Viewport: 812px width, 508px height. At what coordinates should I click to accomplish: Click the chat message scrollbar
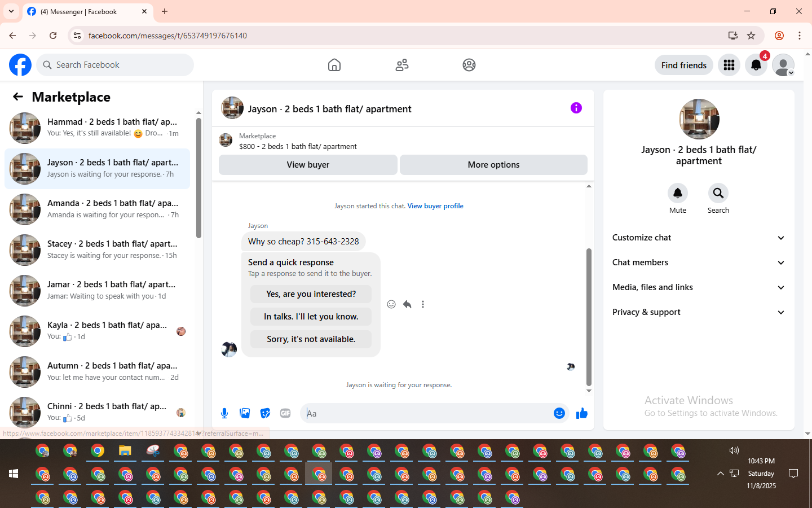[x=589, y=317]
